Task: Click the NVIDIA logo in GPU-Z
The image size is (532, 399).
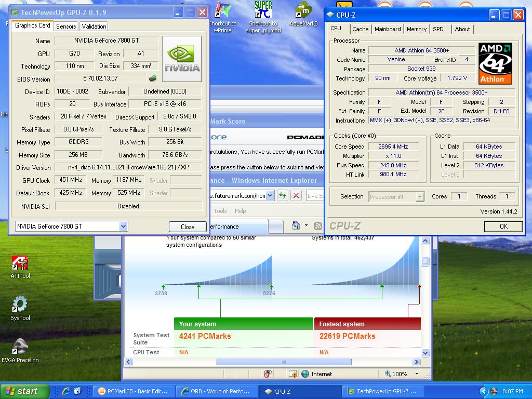Action: (x=182, y=59)
